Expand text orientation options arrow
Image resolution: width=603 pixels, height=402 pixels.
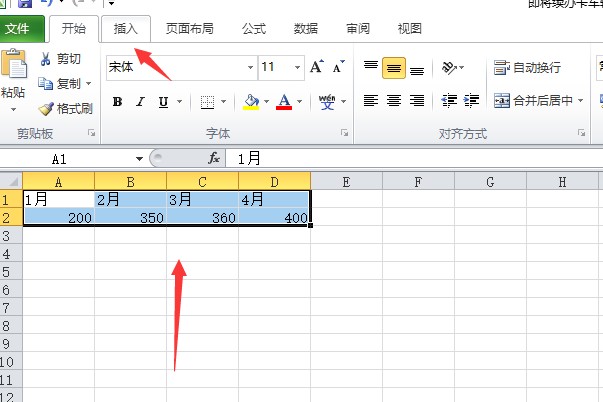tap(461, 68)
